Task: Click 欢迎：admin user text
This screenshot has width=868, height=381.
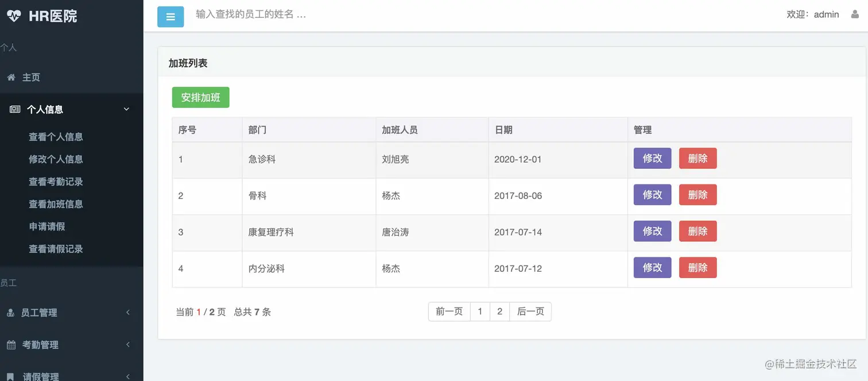Action: (813, 14)
